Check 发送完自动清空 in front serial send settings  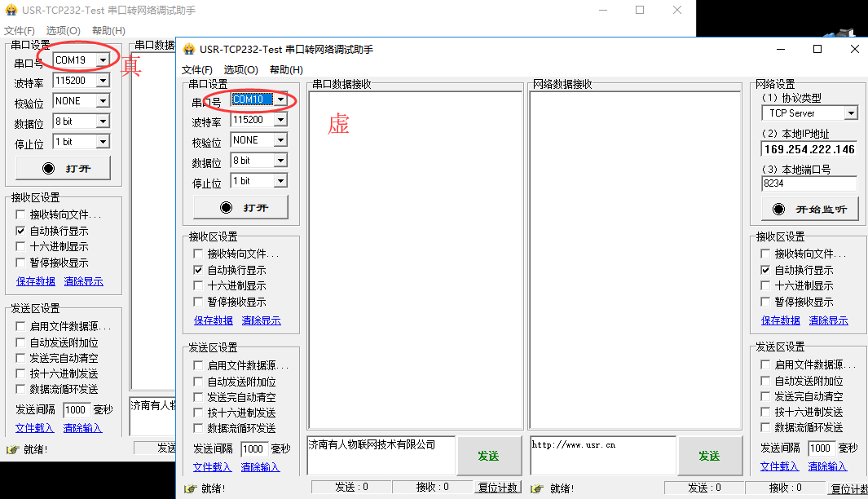pos(198,397)
